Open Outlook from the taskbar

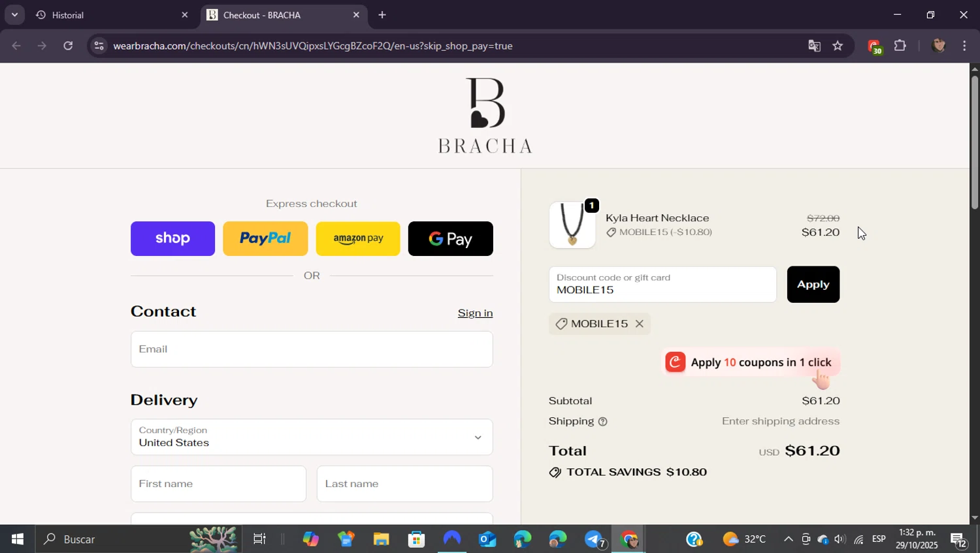[487, 539]
